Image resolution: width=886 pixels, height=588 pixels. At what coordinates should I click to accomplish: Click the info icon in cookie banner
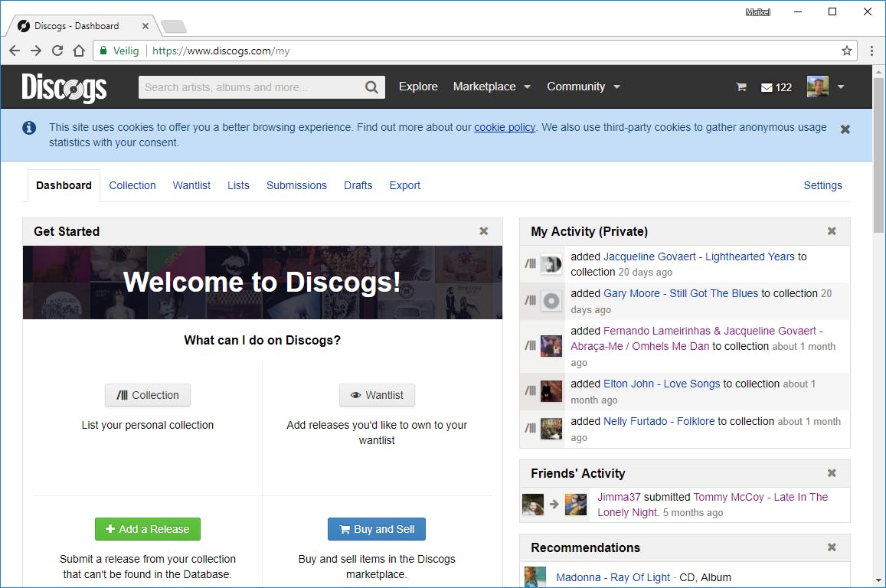(x=29, y=128)
